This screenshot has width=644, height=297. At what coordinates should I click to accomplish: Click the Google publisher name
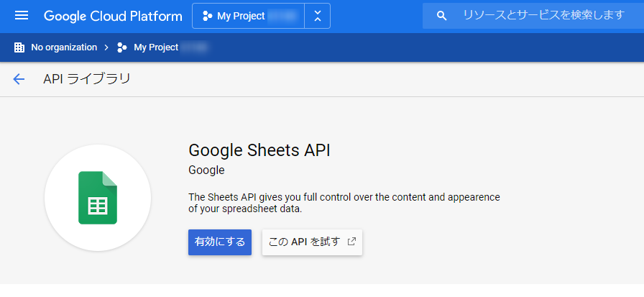206,170
